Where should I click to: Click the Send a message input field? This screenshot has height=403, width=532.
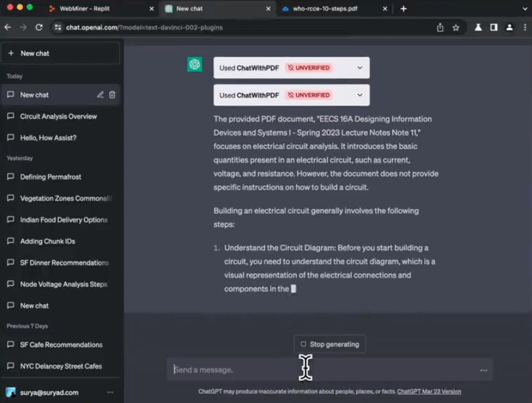coord(321,370)
